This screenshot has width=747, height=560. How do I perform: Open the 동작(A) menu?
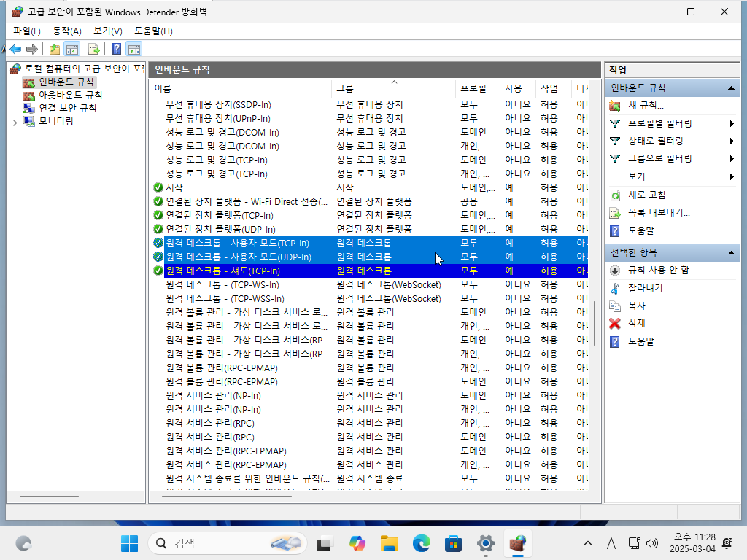coord(66,31)
